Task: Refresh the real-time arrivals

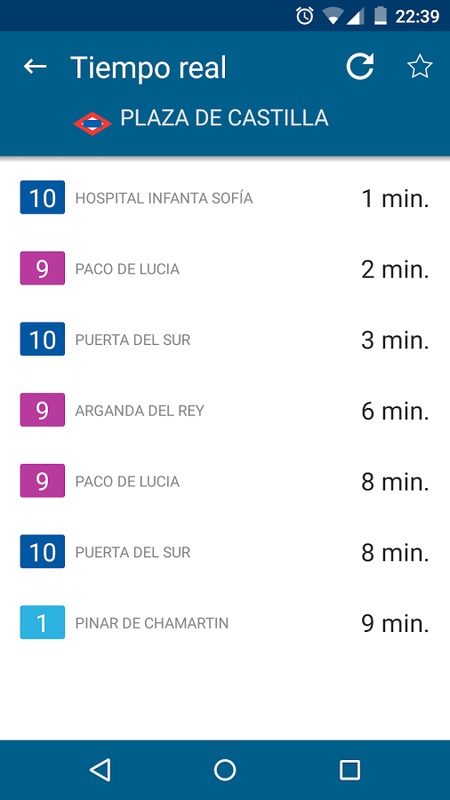Action: click(x=360, y=67)
